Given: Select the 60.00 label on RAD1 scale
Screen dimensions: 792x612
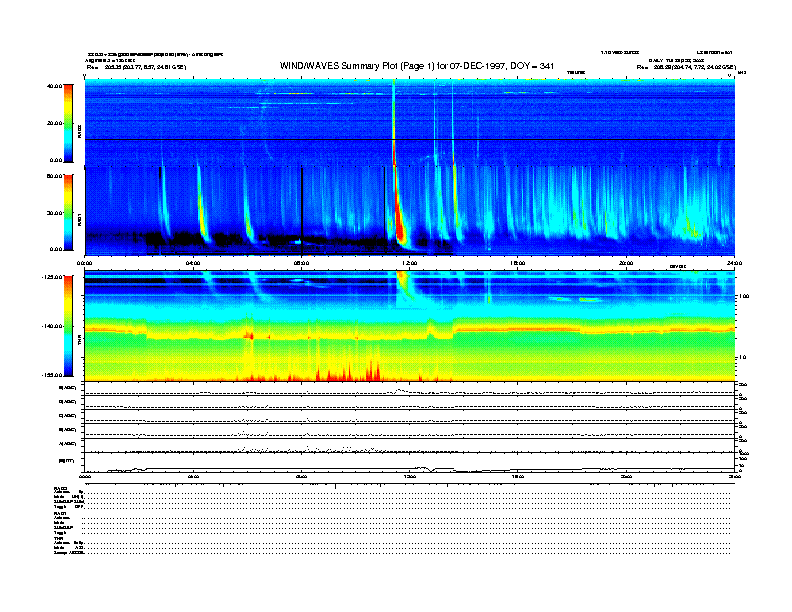Looking at the screenshot, I should coord(54,176).
